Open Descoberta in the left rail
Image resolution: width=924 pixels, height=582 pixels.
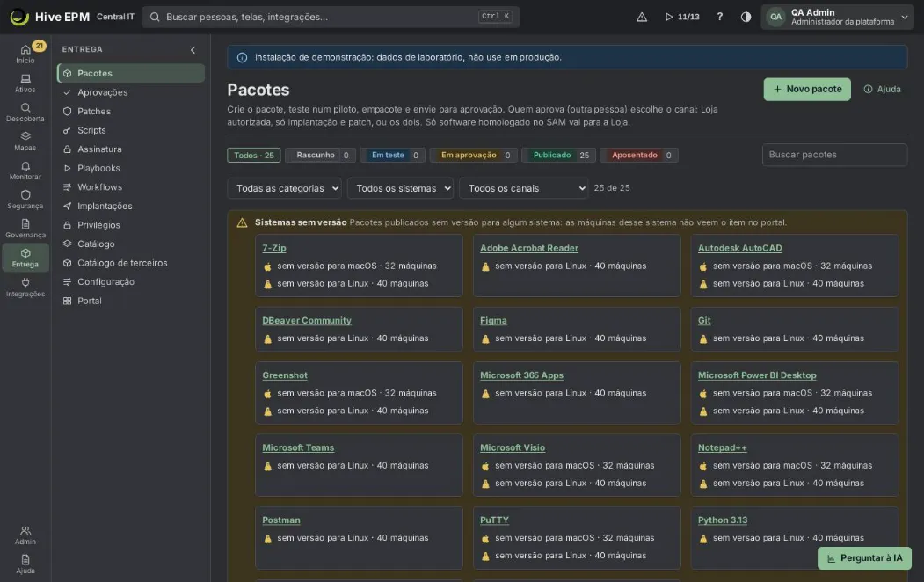pos(25,112)
